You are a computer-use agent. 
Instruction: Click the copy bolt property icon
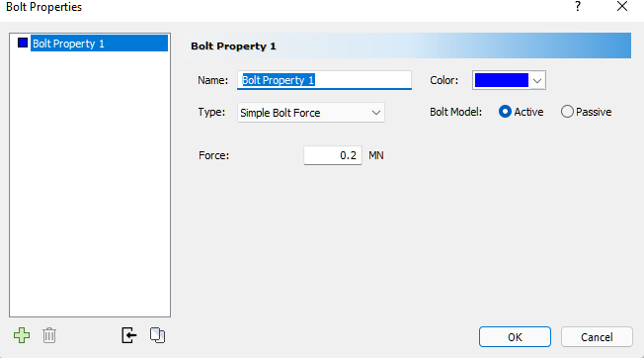click(157, 335)
